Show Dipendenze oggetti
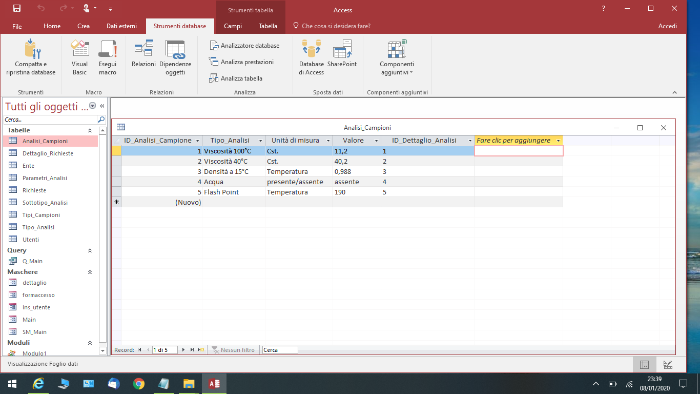700x394 pixels. [175, 57]
